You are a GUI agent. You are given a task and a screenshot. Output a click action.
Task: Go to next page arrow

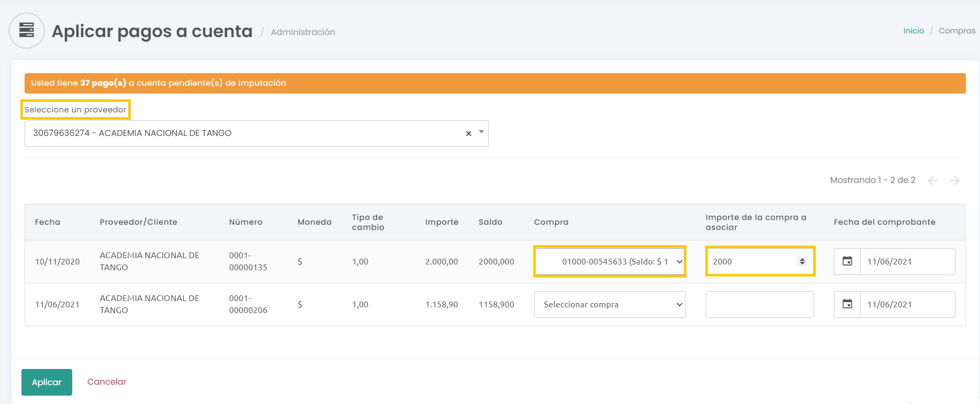954,180
